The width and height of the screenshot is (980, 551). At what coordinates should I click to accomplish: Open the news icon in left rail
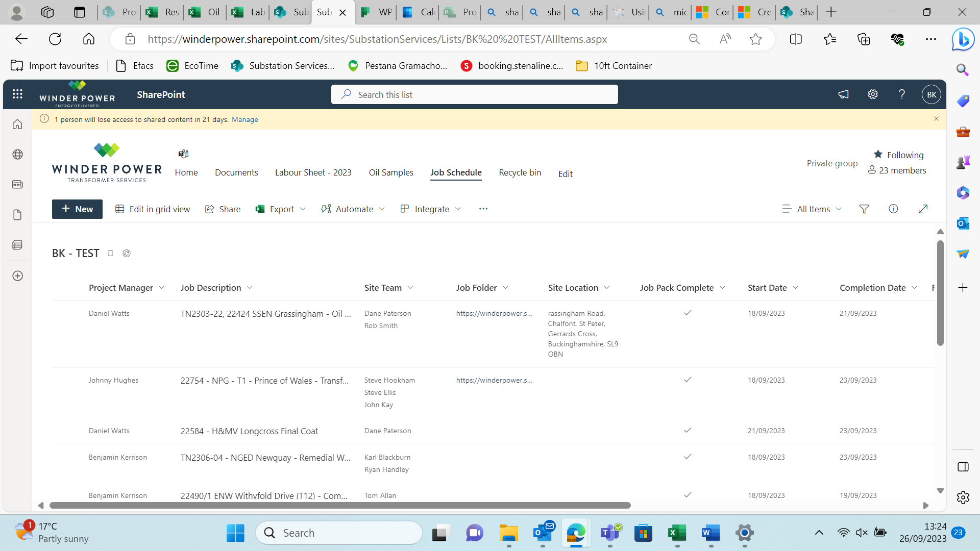(17, 184)
